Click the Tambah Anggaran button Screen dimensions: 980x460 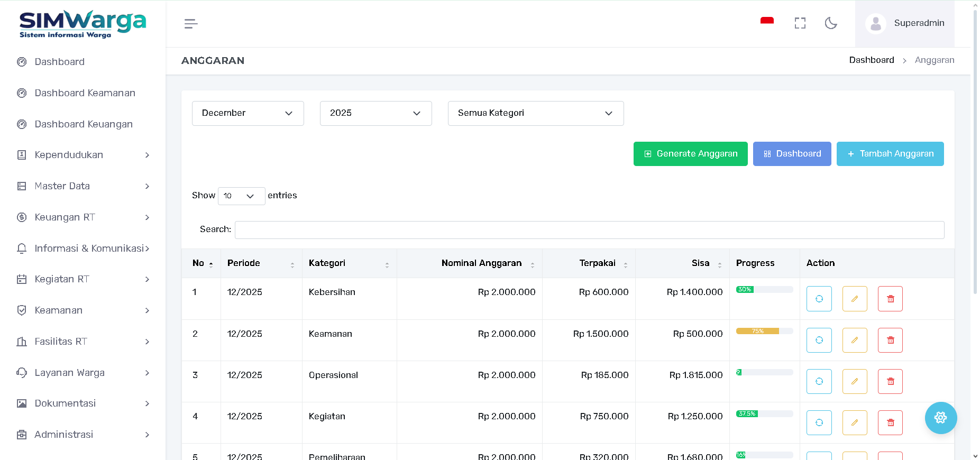pyautogui.click(x=890, y=154)
